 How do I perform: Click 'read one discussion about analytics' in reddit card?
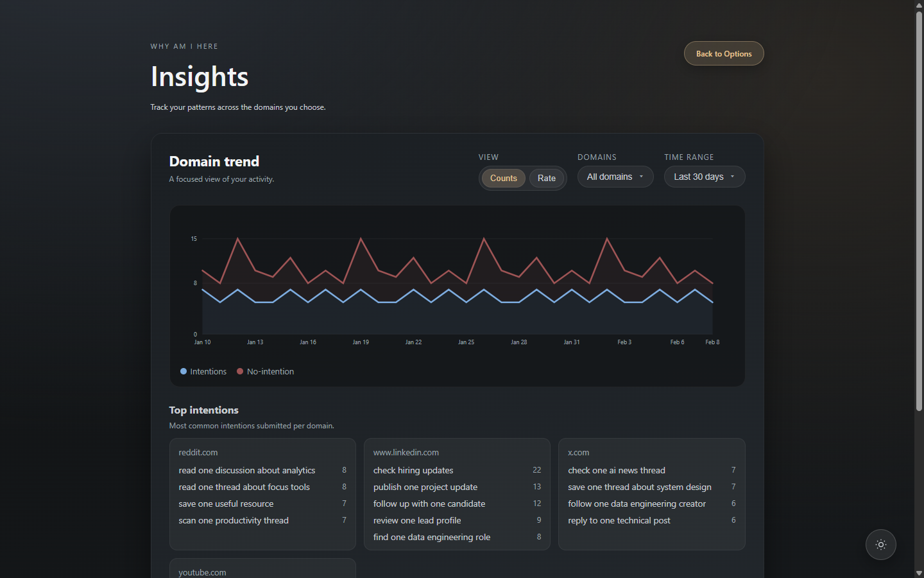pyautogui.click(x=247, y=470)
